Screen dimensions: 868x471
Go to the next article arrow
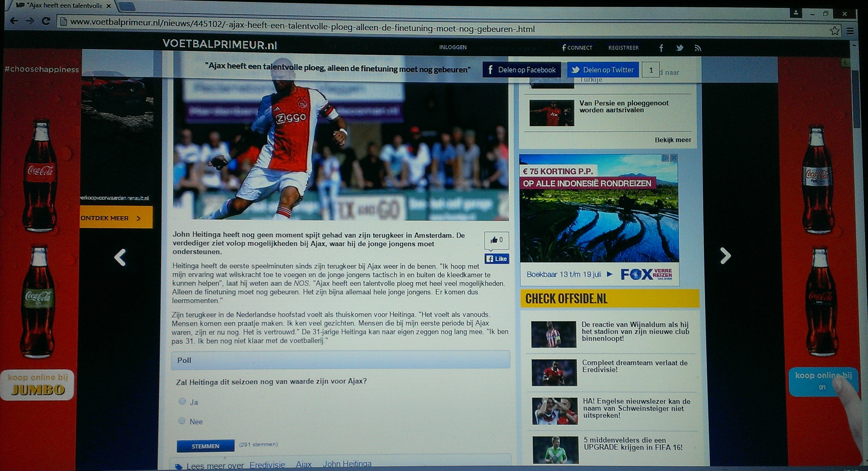[725, 256]
